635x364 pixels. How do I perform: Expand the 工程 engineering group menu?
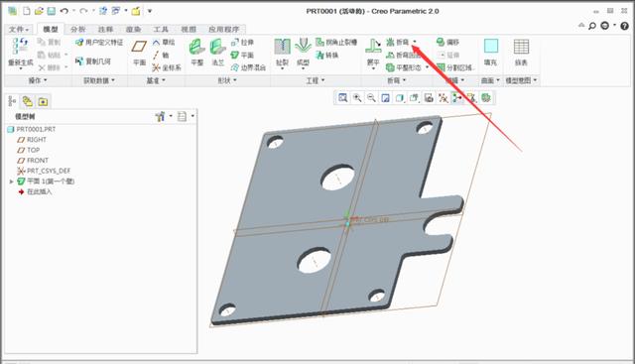(x=316, y=80)
